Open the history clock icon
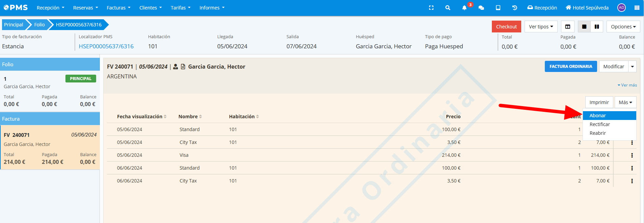The width and height of the screenshot is (644, 223). (x=514, y=8)
